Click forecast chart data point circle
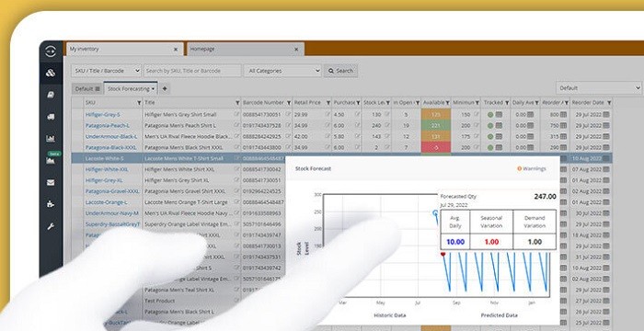644x331 pixels. (435, 212)
